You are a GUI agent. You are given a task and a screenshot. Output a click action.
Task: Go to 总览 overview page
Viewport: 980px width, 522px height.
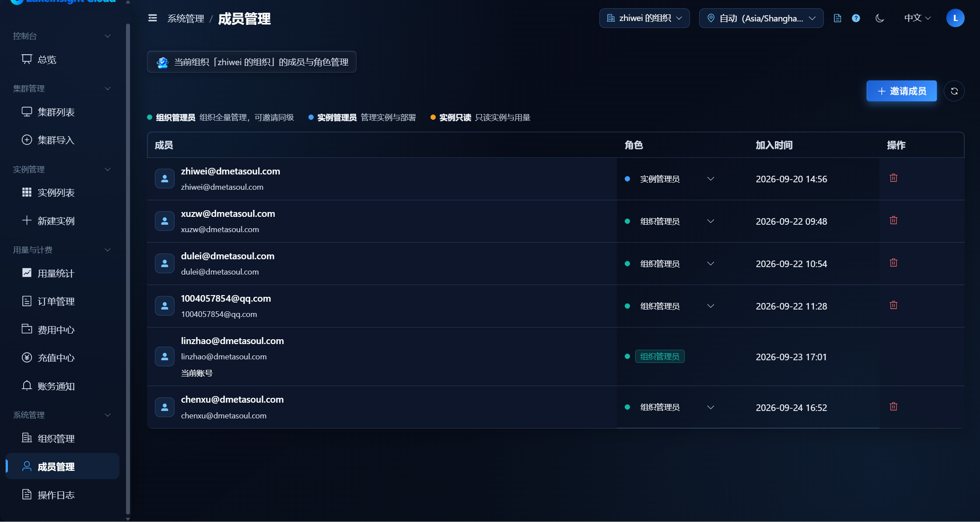point(62,59)
